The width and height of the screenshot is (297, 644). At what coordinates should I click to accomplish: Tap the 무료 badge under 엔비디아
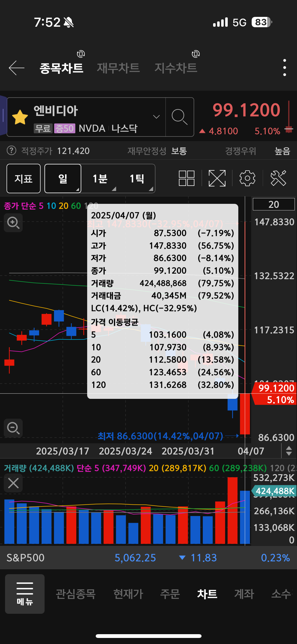pyautogui.click(x=43, y=128)
